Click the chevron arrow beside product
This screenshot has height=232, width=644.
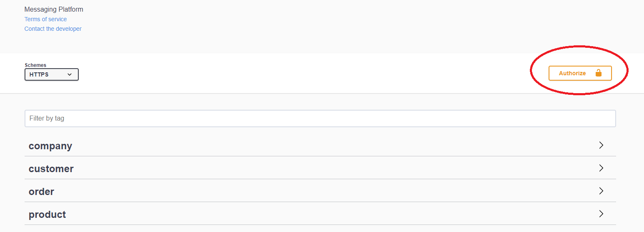tap(601, 214)
